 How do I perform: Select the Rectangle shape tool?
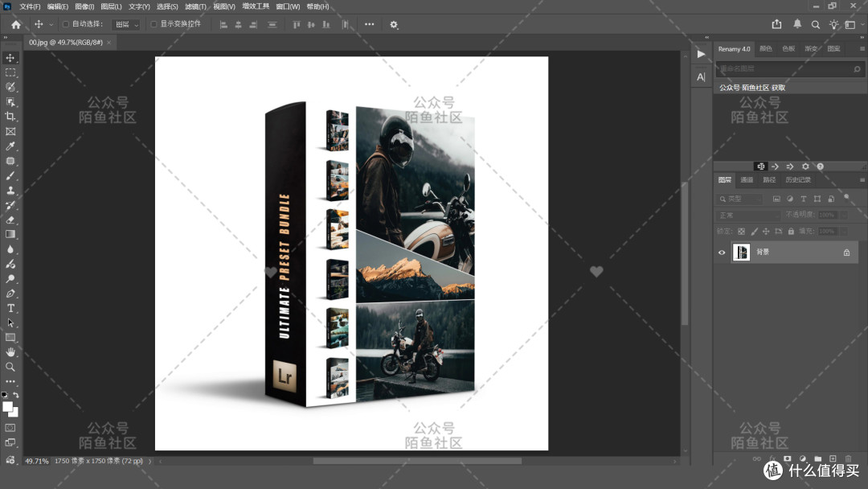tap(10, 337)
